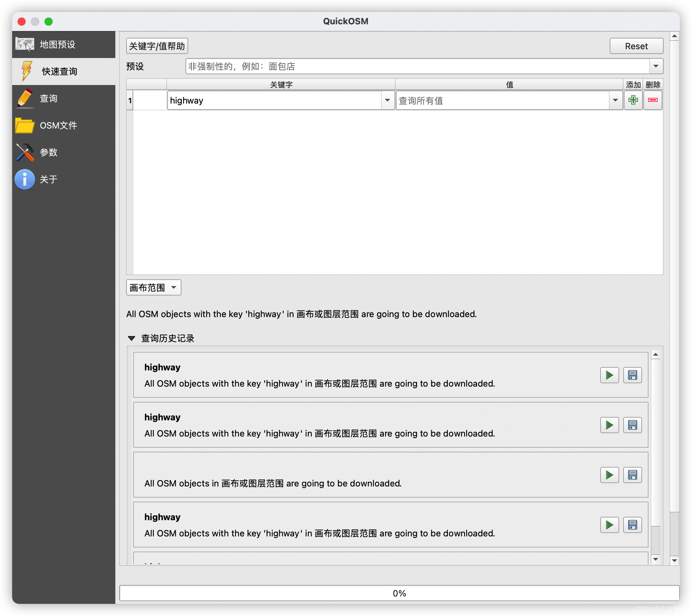Open the OSM文件 tab
Viewport: 692px width, 616px height.
click(x=58, y=125)
